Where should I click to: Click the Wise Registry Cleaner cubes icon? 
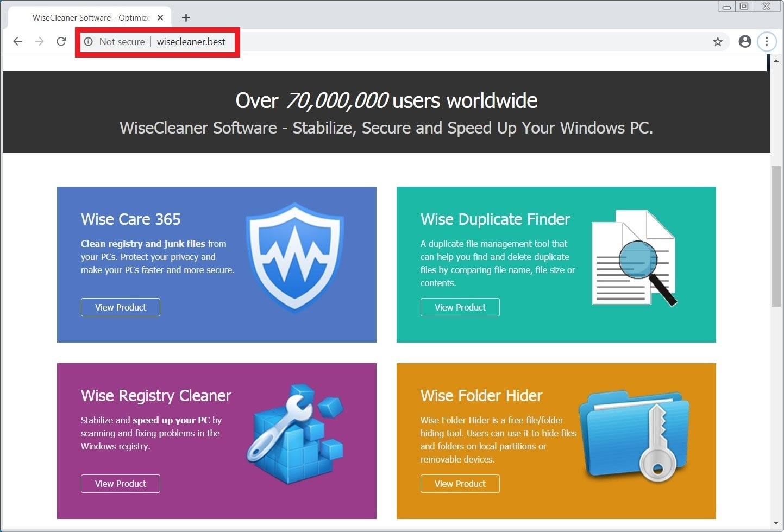coord(296,434)
